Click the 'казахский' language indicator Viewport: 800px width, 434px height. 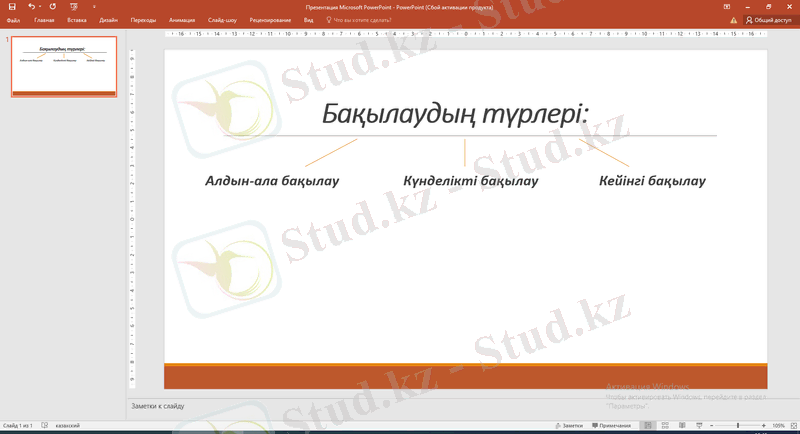(67, 425)
